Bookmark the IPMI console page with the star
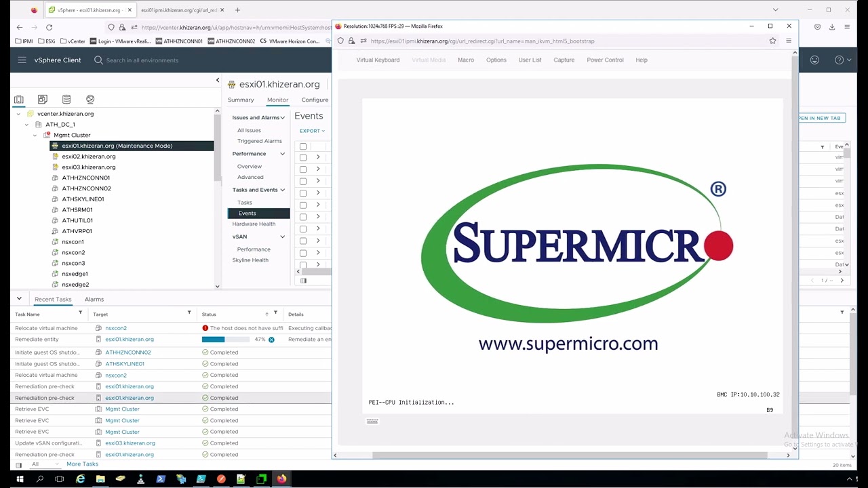This screenshot has width=868, height=488. (772, 41)
